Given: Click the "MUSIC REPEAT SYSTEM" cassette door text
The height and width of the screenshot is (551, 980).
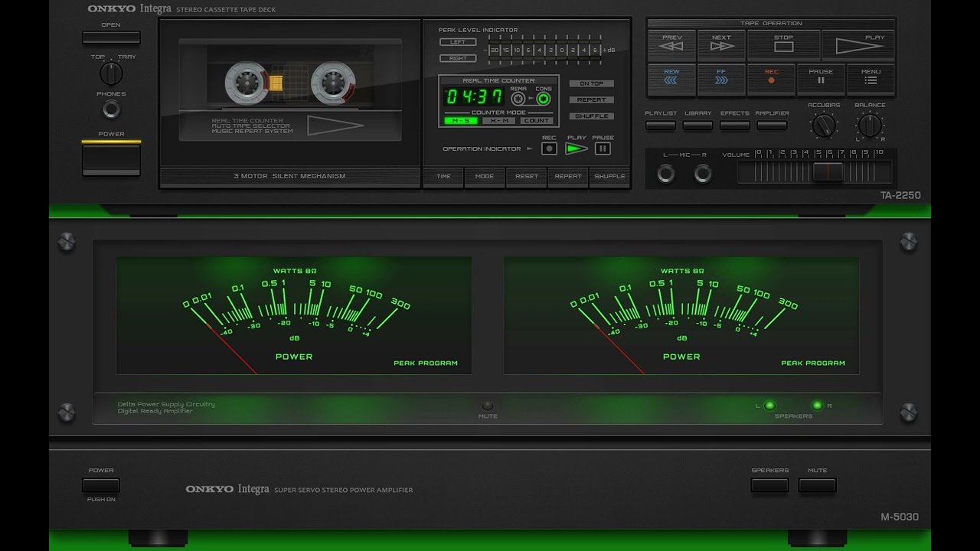Looking at the screenshot, I should click(253, 132).
